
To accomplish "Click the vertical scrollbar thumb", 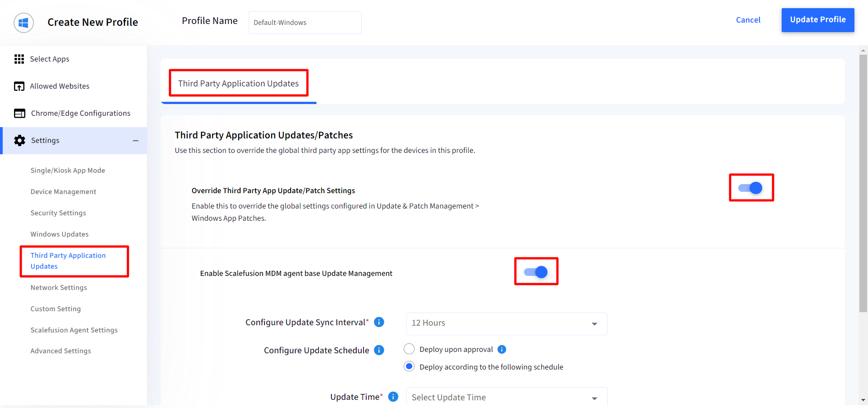I will point(863,183).
